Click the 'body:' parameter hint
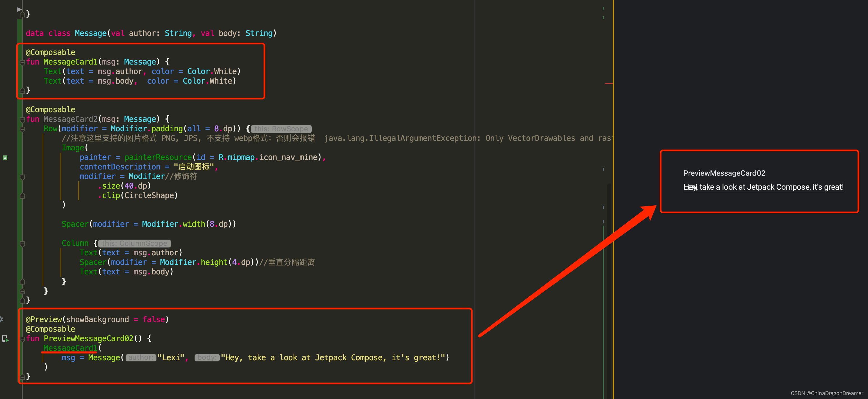 (x=207, y=357)
